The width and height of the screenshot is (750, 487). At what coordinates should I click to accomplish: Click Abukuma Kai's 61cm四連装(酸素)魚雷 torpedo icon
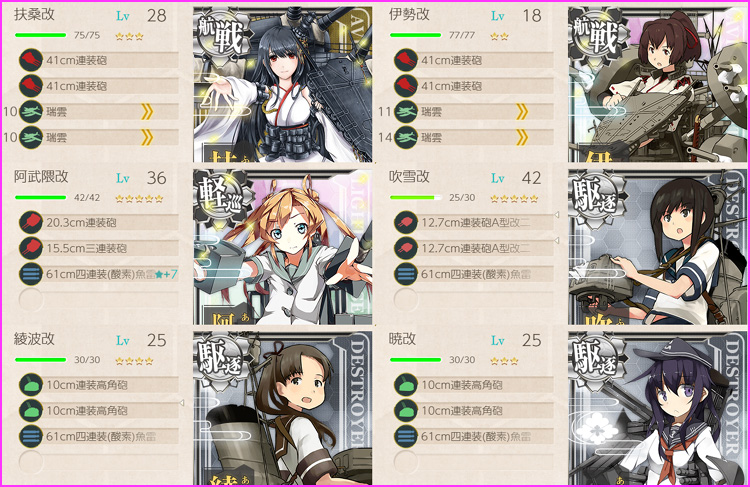coord(31,274)
